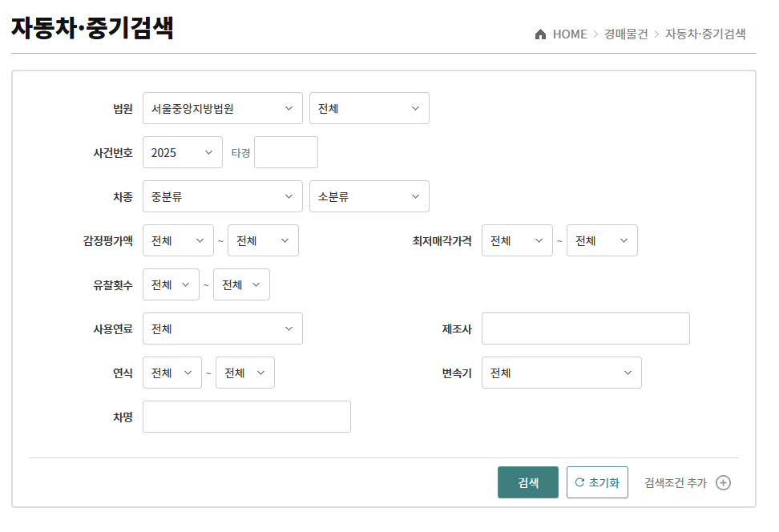The height and width of the screenshot is (532, 779).
Task: Click the home icon in breadcrumb
Action: [540, 34]
